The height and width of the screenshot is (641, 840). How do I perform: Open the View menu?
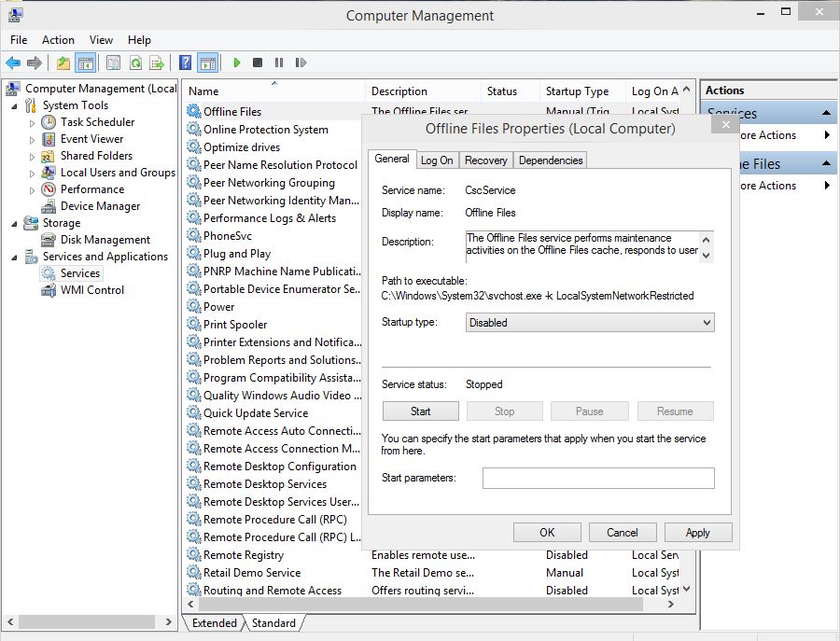(101, 40)
